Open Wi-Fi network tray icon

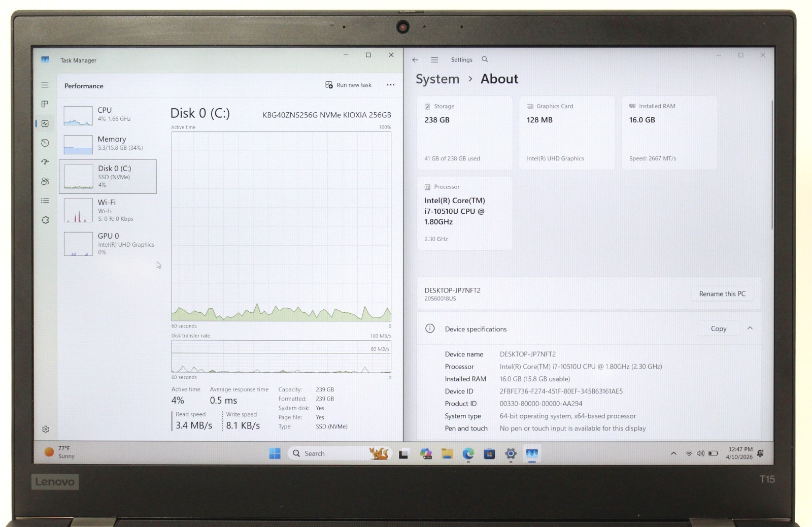pyautogui.click(x=689, y=454)
